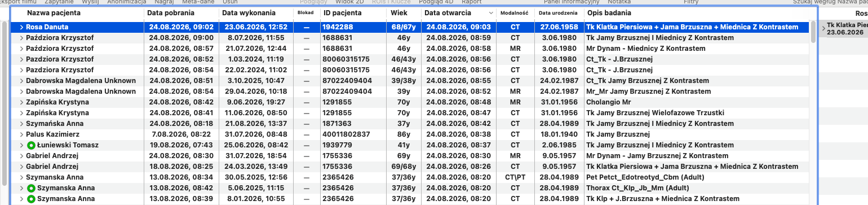868x205 pixels.
Task: Click green icon on Szymanska Anna Thorax row
Action: click(31, 188)
